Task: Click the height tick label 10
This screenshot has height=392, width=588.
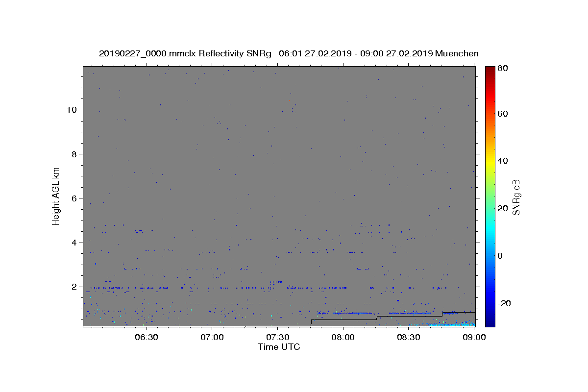Action: pyautogui.click(x=73, y=110)
